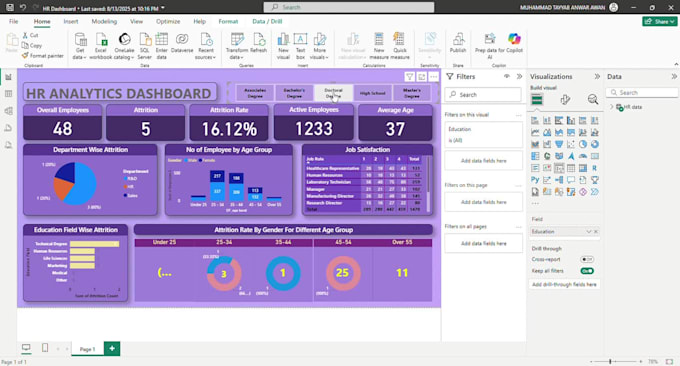Open the Insert ribbon tab
The width and height of the screenshot is (680, 366).
71,21
